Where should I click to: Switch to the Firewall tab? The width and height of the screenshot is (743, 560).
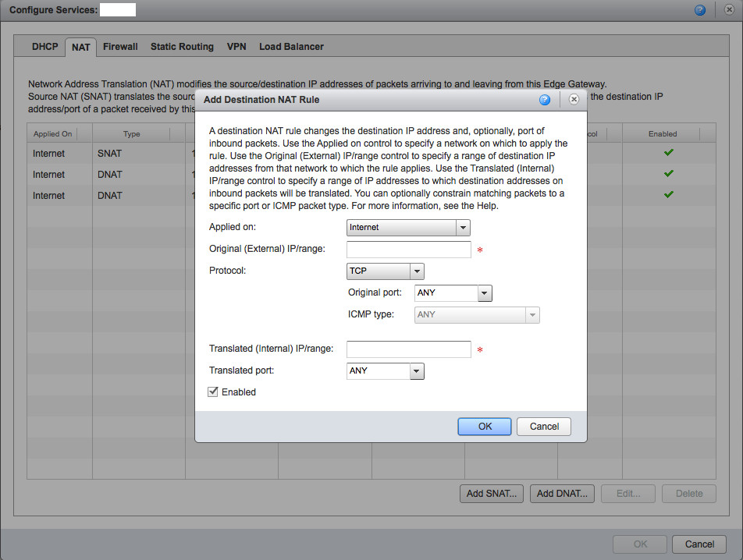pos(120,47)
